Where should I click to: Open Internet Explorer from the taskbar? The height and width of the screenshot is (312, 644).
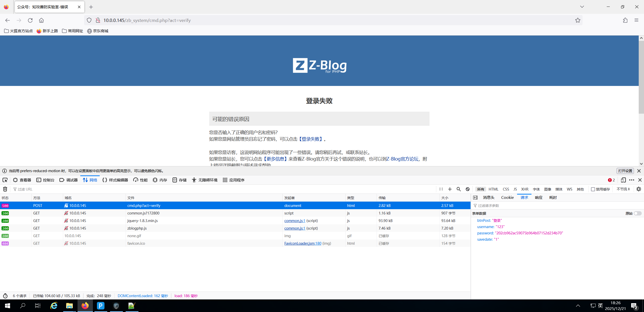click(54, 306)
